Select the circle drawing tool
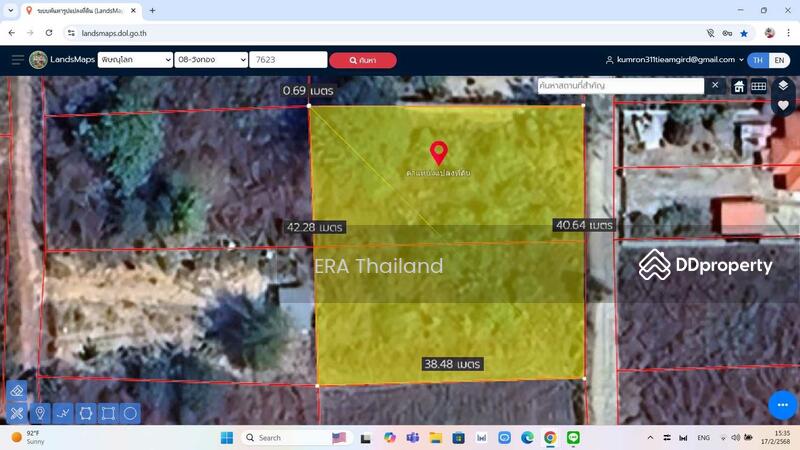 coord(131,413)
